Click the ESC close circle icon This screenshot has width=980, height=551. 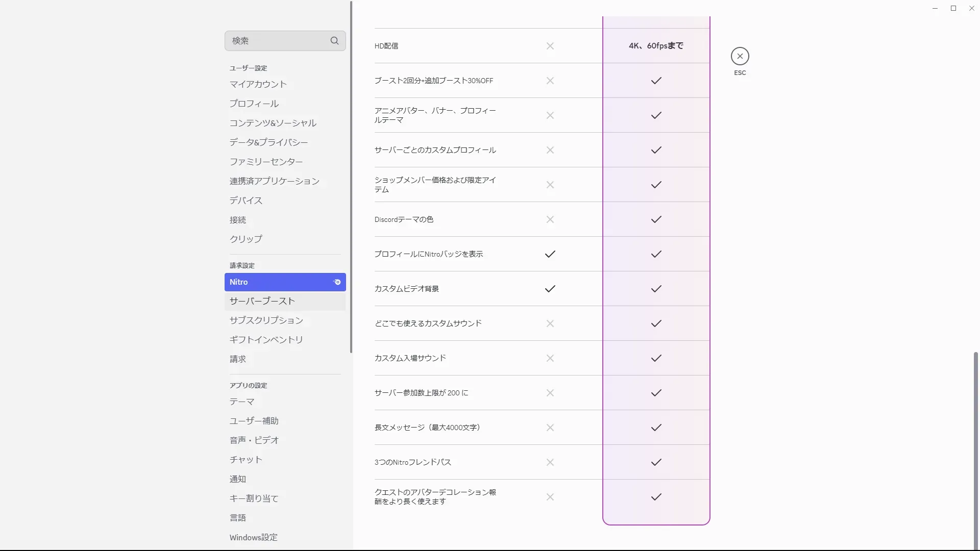[x=740, y=56]
